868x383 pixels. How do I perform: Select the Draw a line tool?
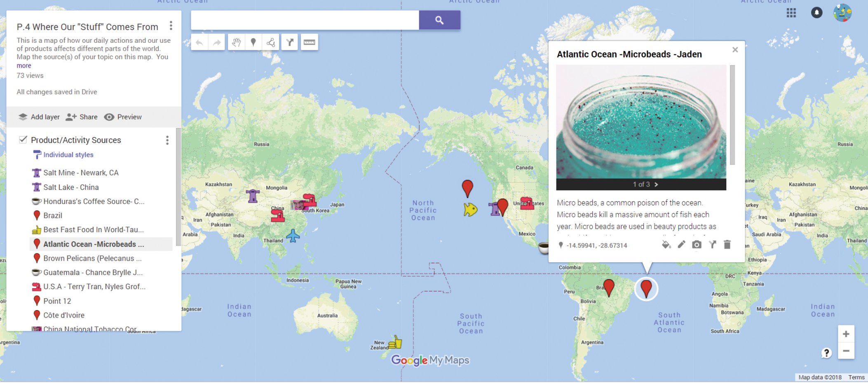pyautogui.click(x=271, y=42)
